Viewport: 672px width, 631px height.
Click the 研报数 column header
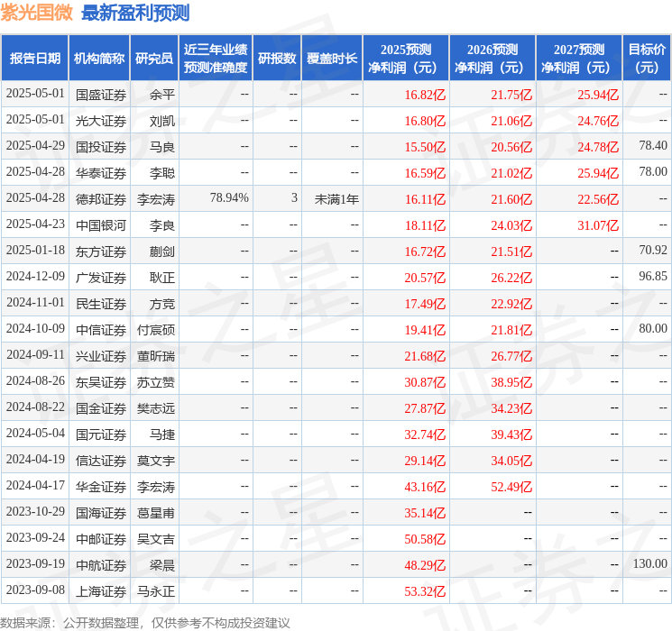click(277, 58)
